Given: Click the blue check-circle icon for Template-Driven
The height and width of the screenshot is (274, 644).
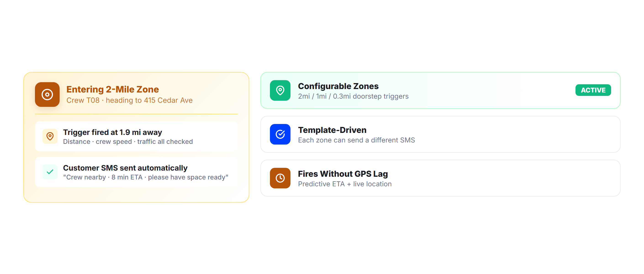Looking at the screenshot, I should [x=280, y=134].
